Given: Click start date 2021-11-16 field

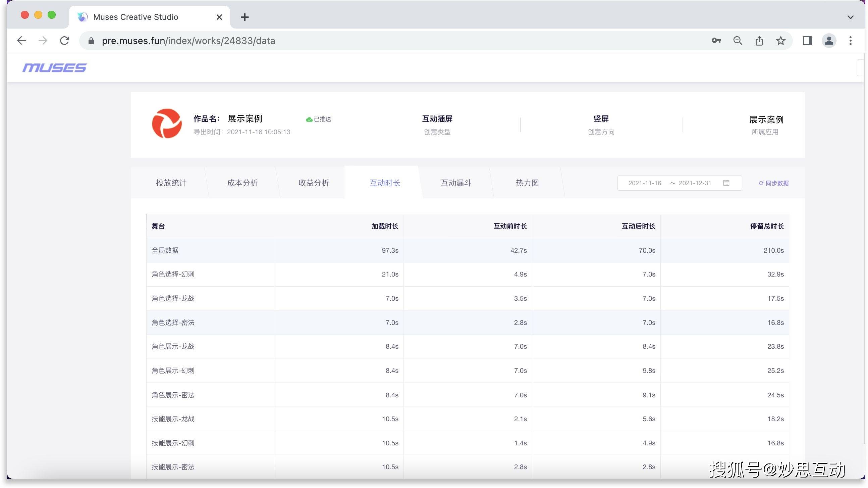Looking at the screenshot, I should coord(644,183).
